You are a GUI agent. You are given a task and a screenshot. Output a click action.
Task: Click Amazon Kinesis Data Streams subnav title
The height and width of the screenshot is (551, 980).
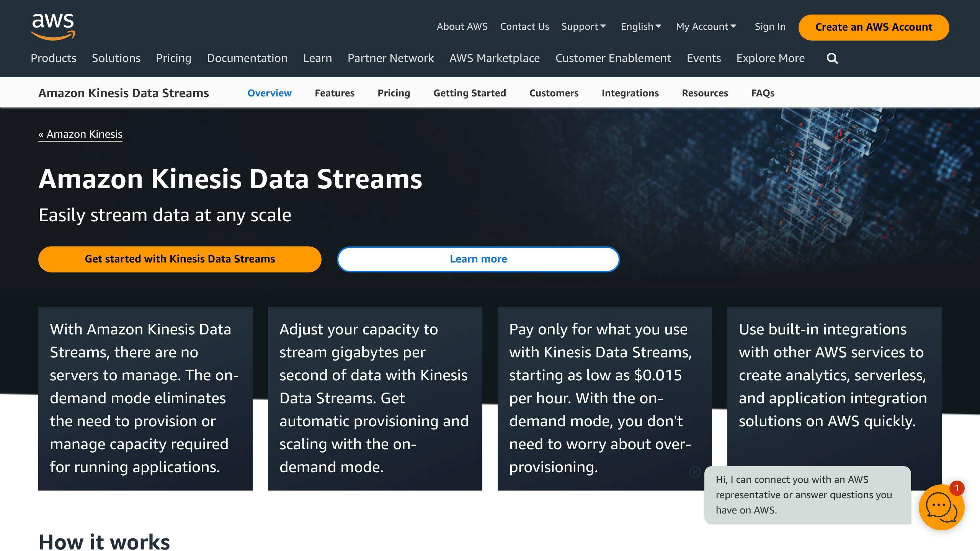point(124,93)
